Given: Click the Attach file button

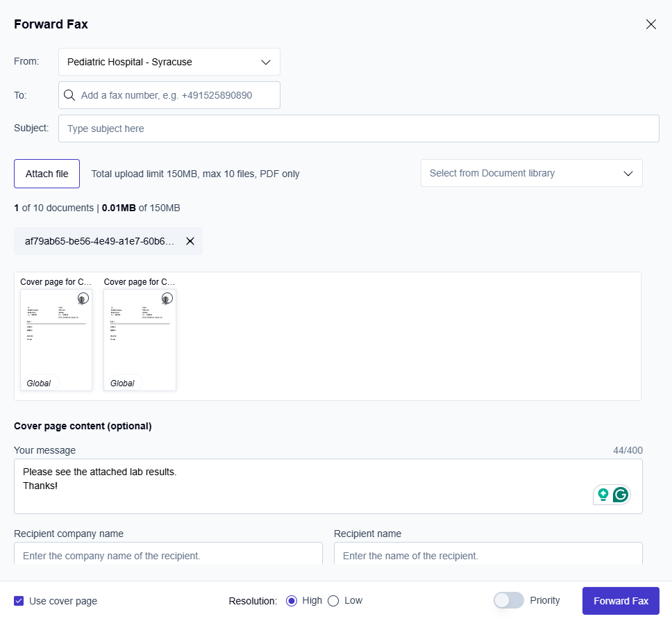Looking at the screenshot, I should click(x=47, y=174).
